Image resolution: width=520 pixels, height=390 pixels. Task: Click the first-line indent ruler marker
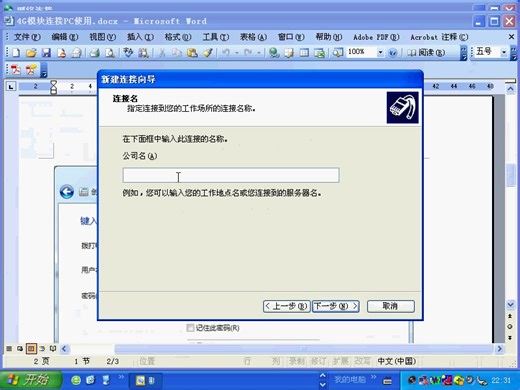click(x=53, y=83)
